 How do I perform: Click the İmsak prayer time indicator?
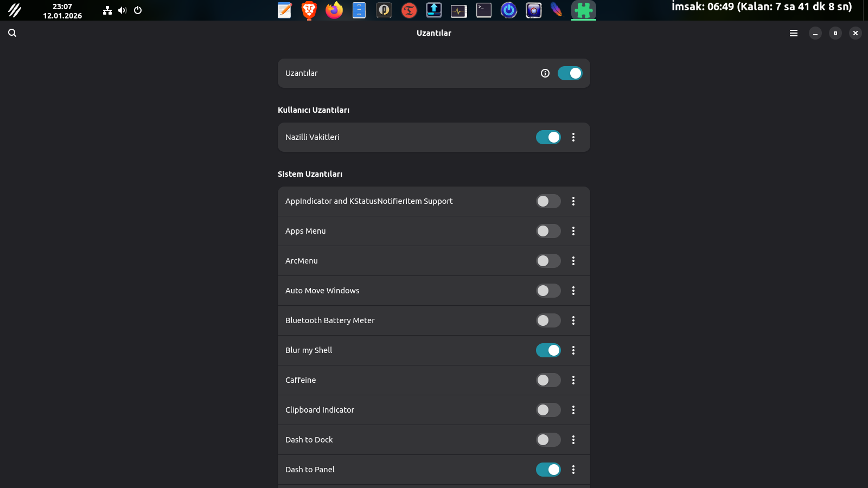point(762,7)
